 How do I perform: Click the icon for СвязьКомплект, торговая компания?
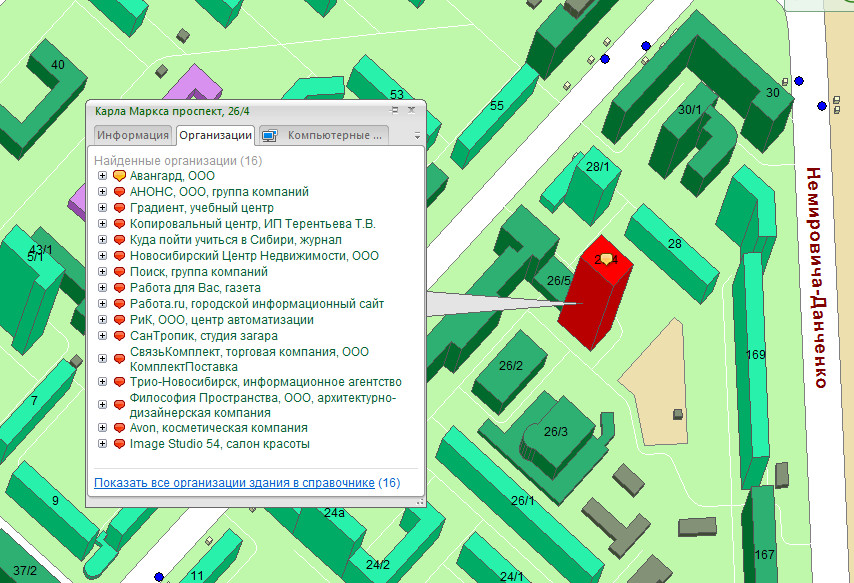click(119, 359)
